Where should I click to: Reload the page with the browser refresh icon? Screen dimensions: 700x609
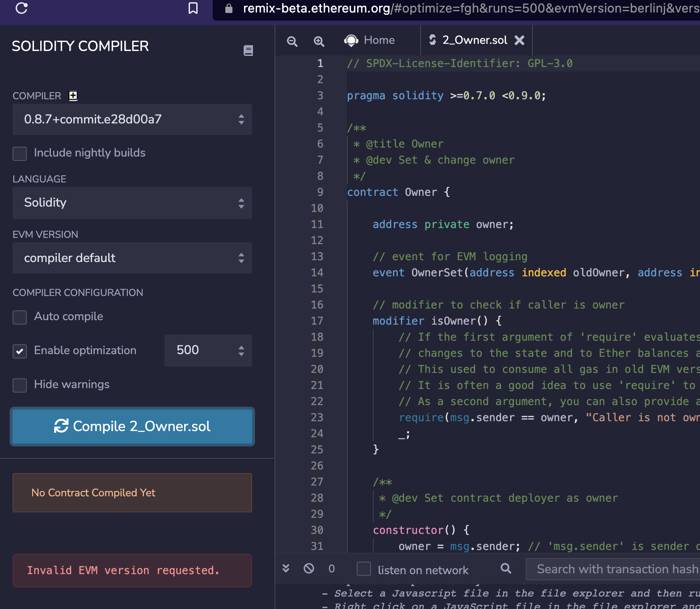pyautogui.click(x=21, y=8)
